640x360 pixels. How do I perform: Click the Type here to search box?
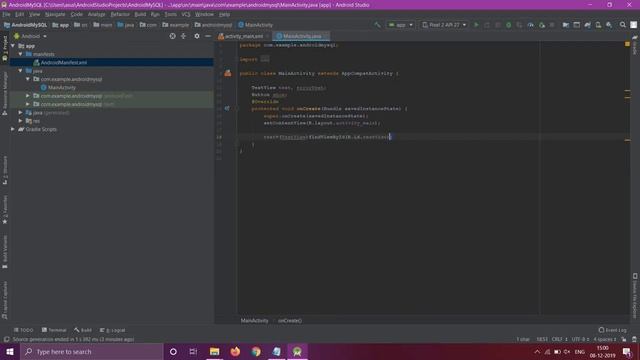tap(91, 351)
